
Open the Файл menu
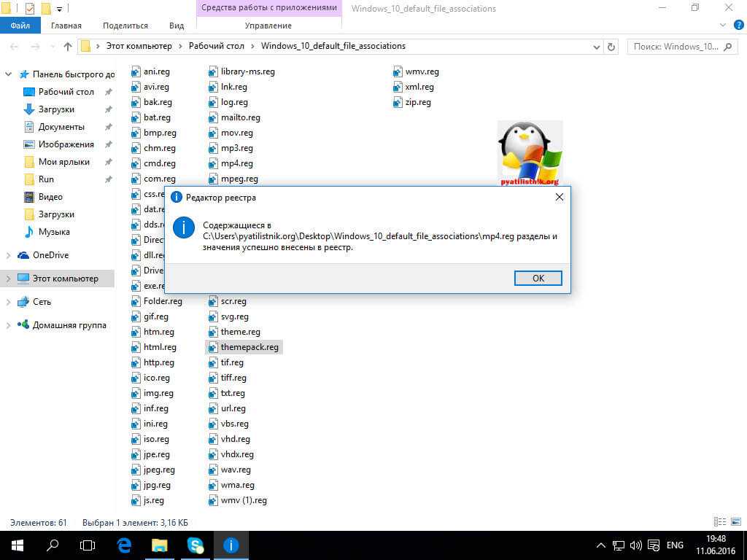20,26
